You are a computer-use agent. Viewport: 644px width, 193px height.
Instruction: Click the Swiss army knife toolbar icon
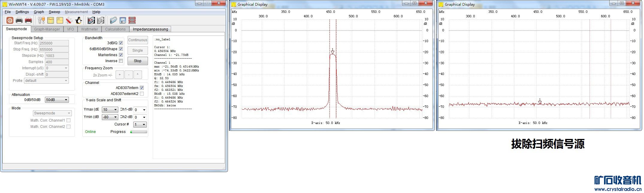click(69, 20)
